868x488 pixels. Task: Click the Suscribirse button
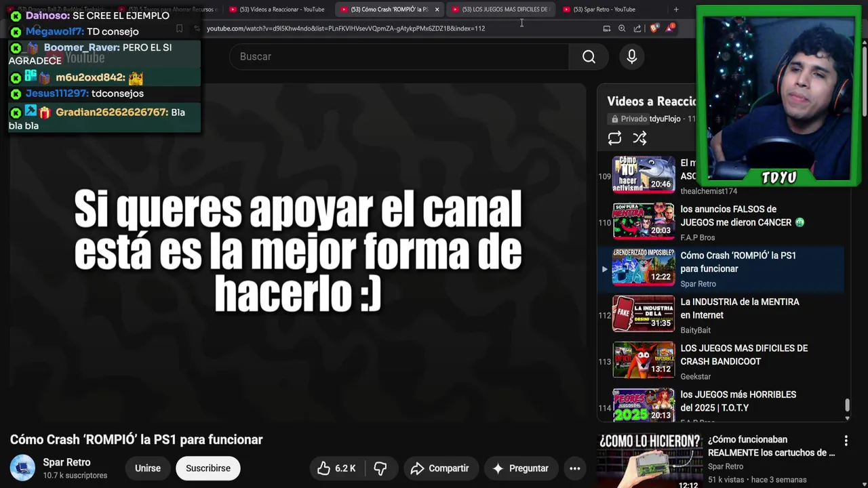[x=208, y=468]
